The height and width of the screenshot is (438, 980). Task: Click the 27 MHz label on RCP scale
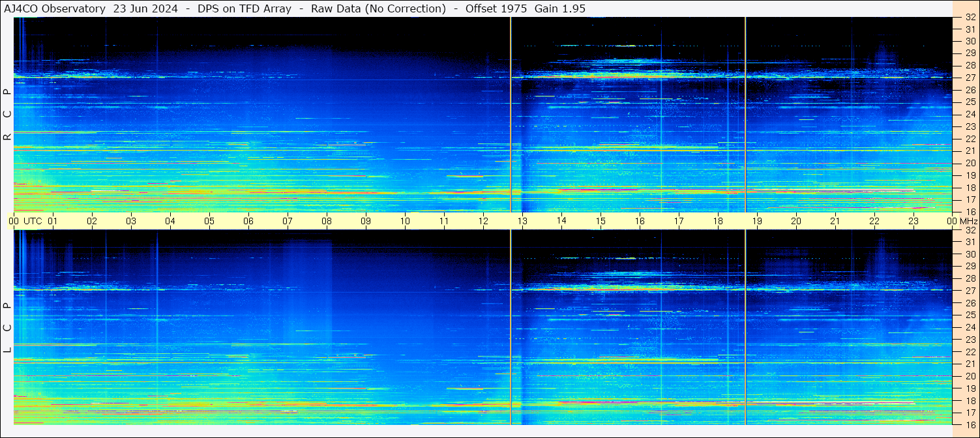pos(970,78)
